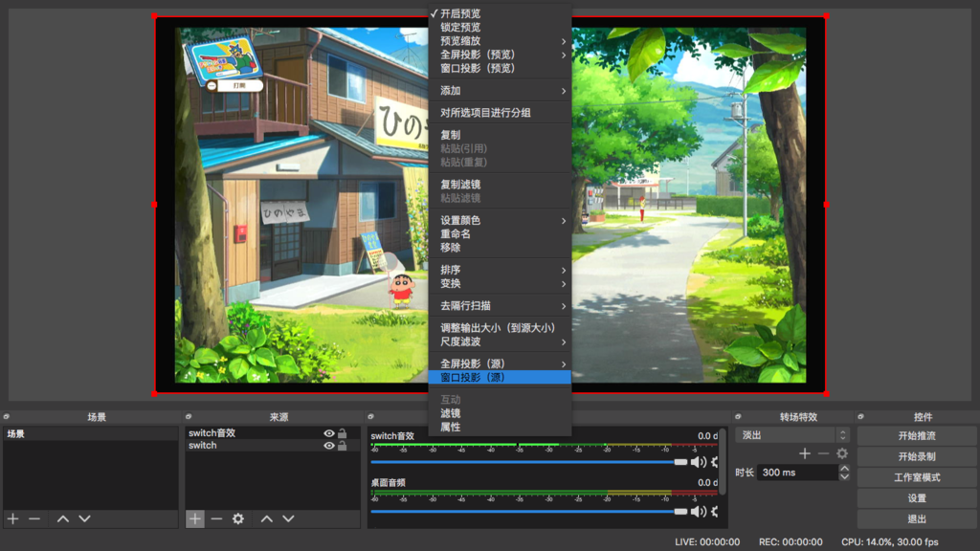Viewport: 980px width, 551px height.
Task: Hide the switch source with its eye toggle
Action: coord(327,445)
